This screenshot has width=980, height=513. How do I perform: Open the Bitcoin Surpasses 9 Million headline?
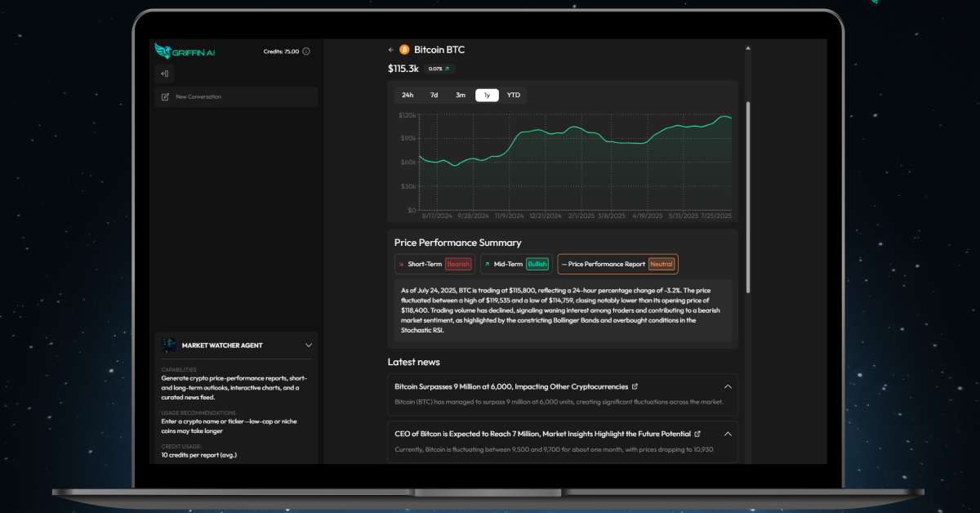pyautogui.click(x=511, y=386)
